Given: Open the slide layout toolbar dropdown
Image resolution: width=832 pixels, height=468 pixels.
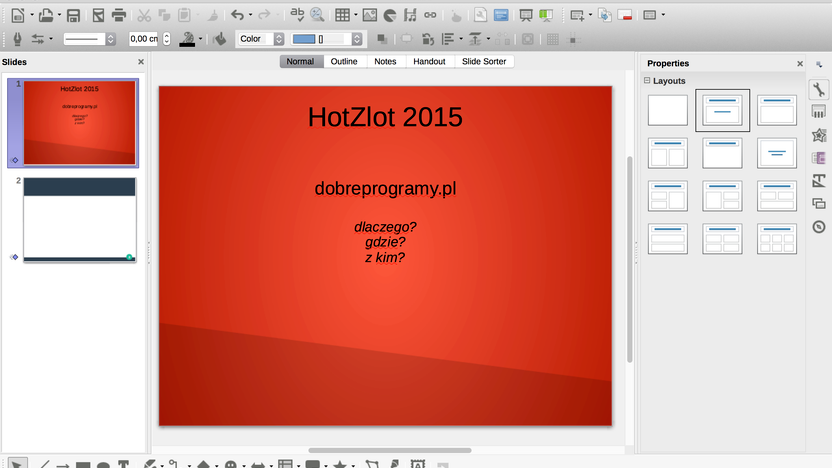Looking at the screenshot, I should click(x=663, y=15).
